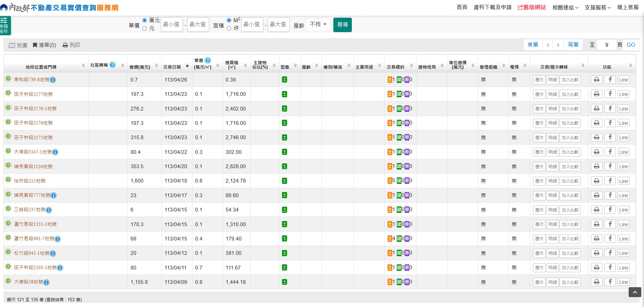Share 田子林段2177地號 row via Facebook icon

pyautogui.click(x=610, y=94)
